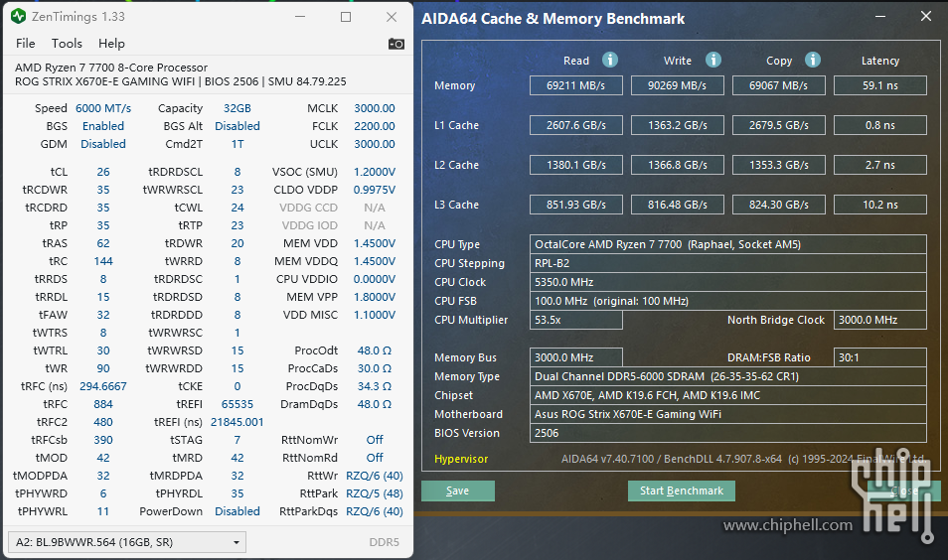948x560 pixels.
Task: Click the Memory Write value 90269 MB/s
Action: pos(677,85)
